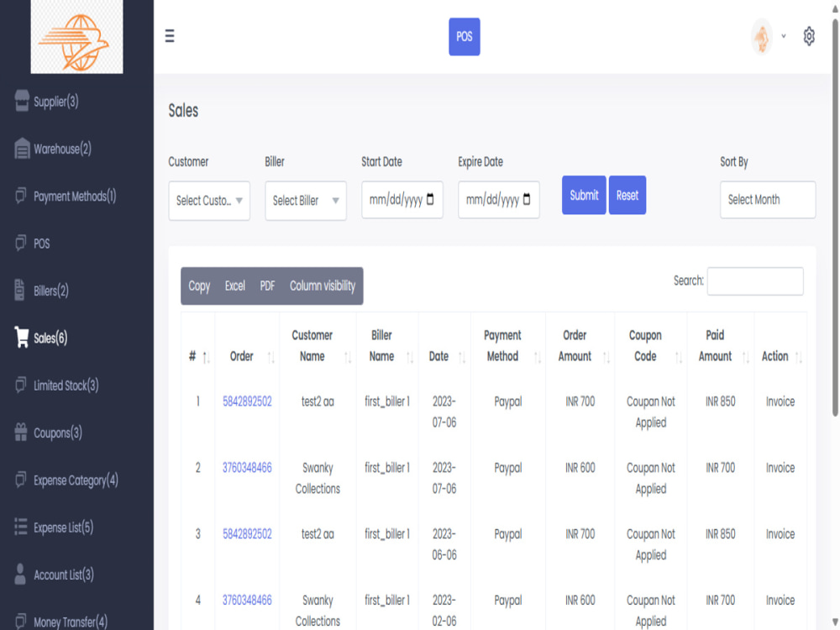This screenshot has height=630, width=840.
Task: Click the "INR 850" paid amount in row 1
Action: coord(720,402)
